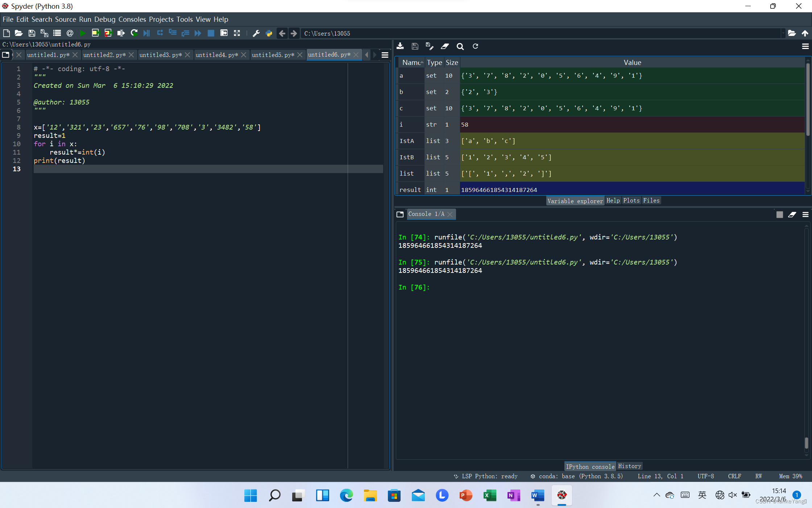
Task: Open Variable explorer options hamburger menu
Action: (x=805, y=46)
